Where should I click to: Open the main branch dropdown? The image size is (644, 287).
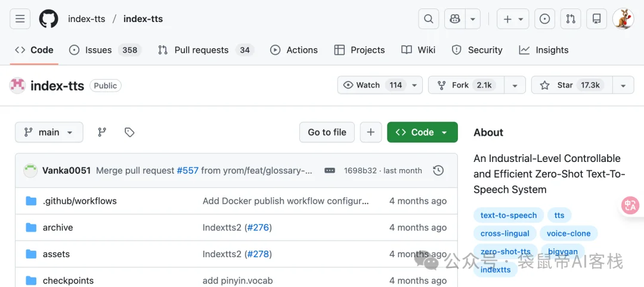pos(49,132)
